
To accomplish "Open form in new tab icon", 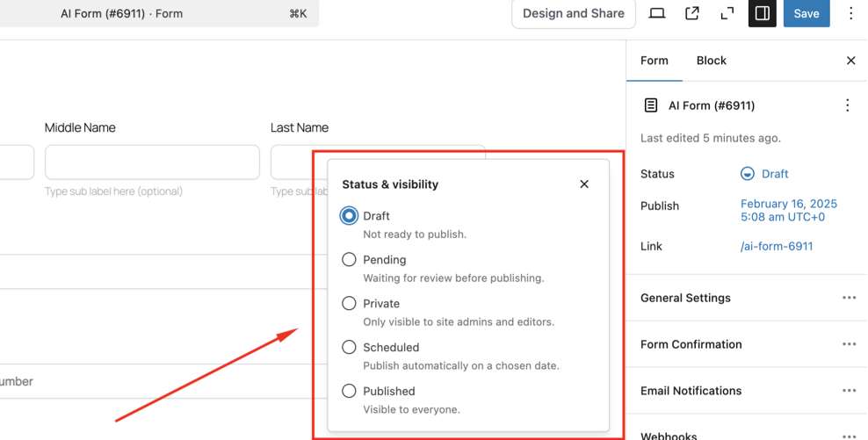I will coord(692,13).
